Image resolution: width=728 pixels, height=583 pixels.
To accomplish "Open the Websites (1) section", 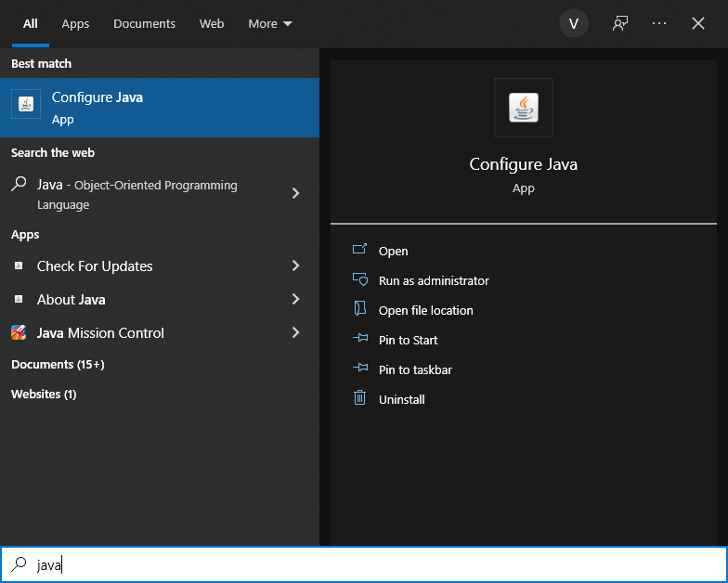I will coord(44,394).
